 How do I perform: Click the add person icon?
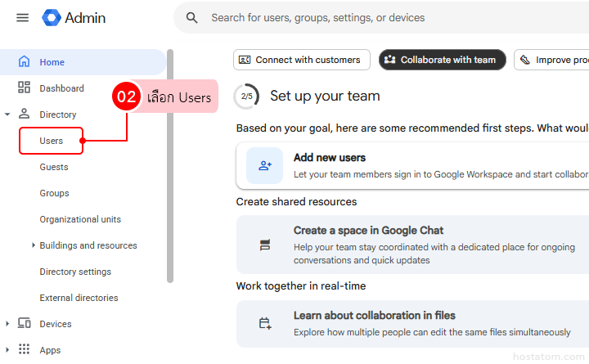click(265, 165)
